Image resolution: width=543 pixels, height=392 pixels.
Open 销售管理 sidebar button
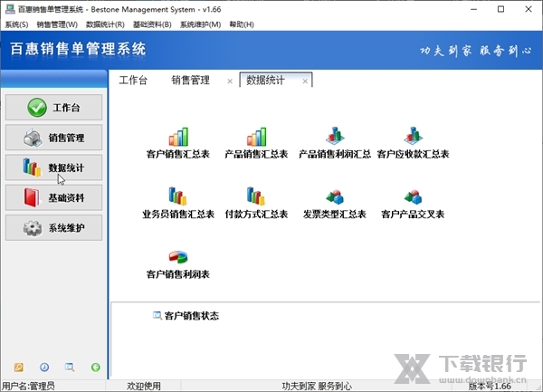[53, 138]
